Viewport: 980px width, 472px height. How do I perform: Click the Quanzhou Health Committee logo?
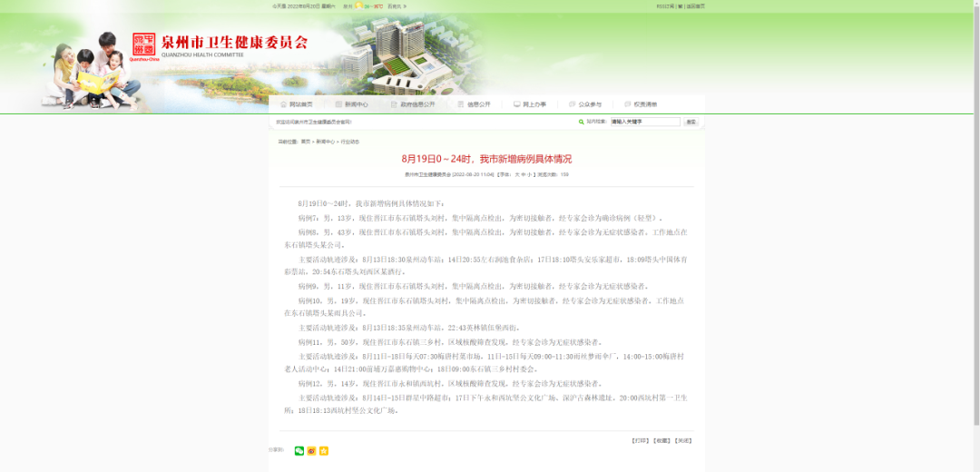[144, 44]
